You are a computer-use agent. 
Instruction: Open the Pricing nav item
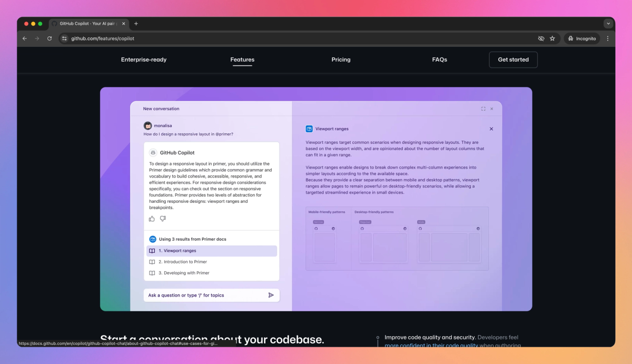pyautogui.click(x=341, y=60)
